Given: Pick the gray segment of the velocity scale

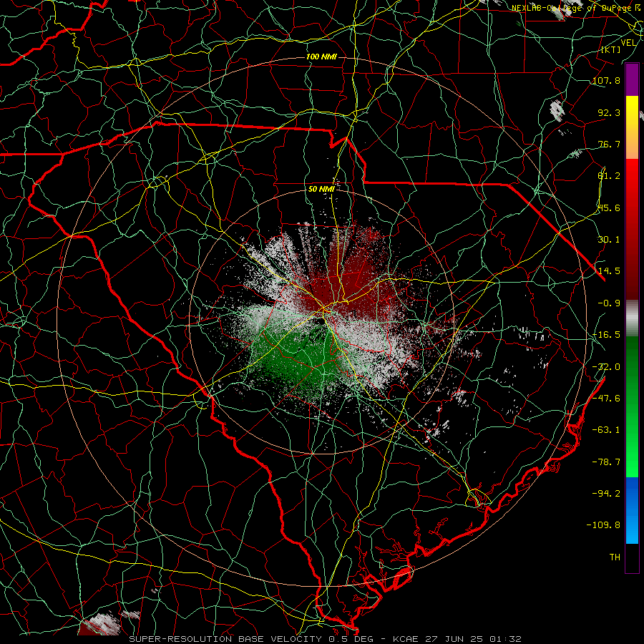Looking at the screenshot, I should click(632, 318).
